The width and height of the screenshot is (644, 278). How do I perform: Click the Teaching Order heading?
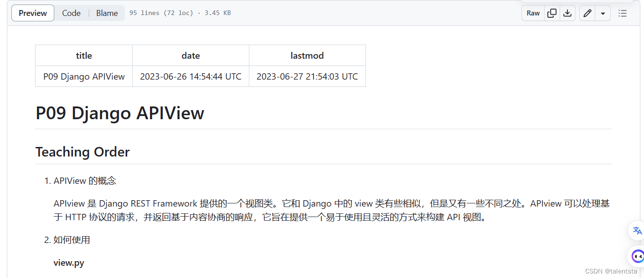(82, 152)
